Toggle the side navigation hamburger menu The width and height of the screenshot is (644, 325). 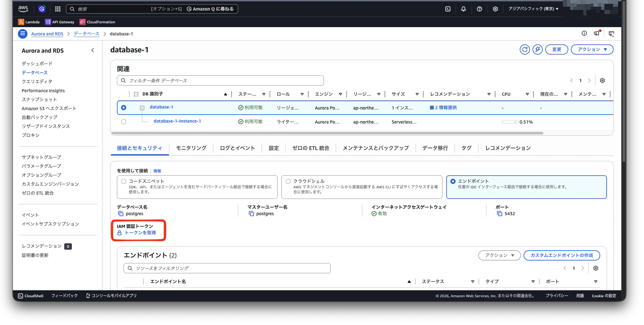pyautogui.click(x=23, y=34)
